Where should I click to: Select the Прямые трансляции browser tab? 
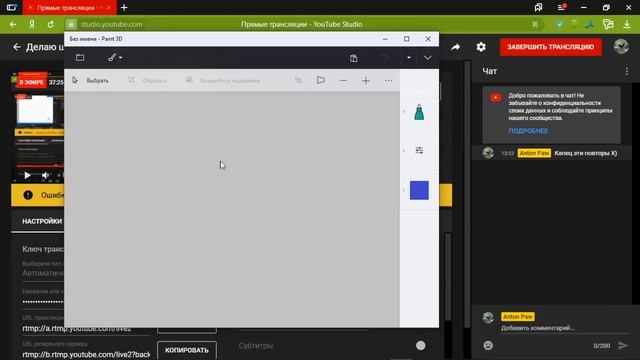pyautogui.click(x=69, y=8)
